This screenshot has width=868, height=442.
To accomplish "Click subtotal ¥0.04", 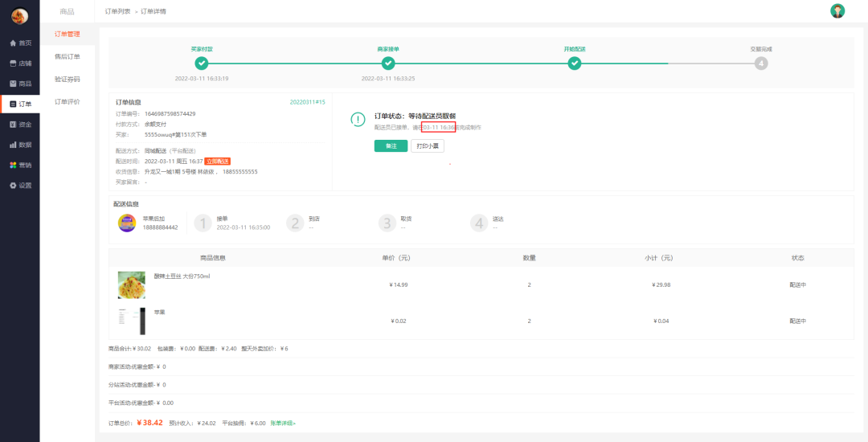I will (661, 321).
